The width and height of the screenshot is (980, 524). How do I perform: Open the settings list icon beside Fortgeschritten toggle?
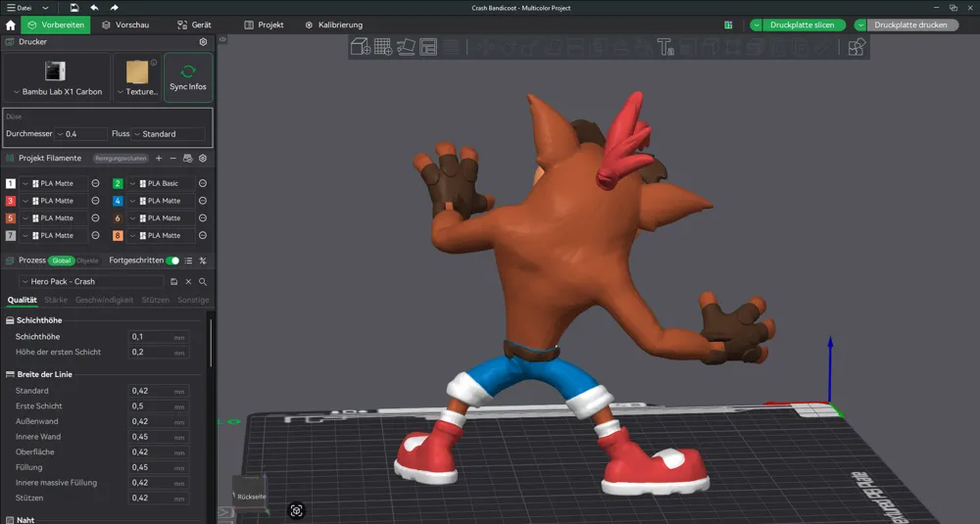[x=188, y=261]
